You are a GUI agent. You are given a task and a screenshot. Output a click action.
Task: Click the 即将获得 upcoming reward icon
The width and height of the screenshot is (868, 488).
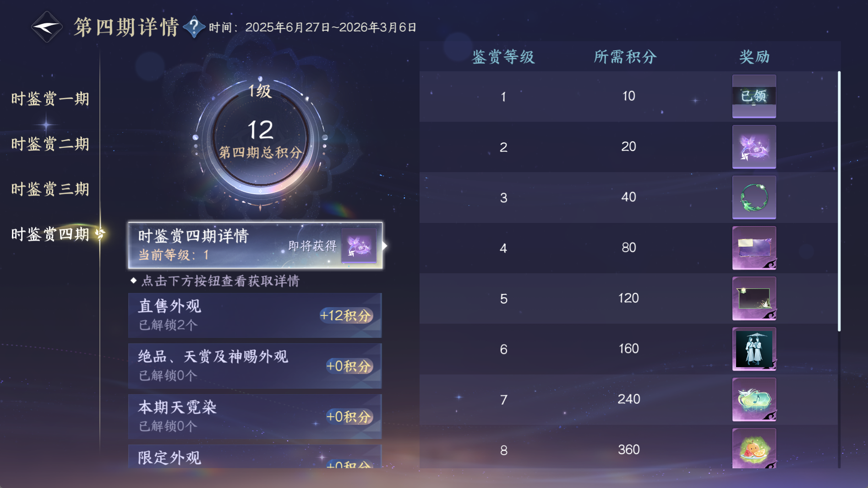click(360, 246)
